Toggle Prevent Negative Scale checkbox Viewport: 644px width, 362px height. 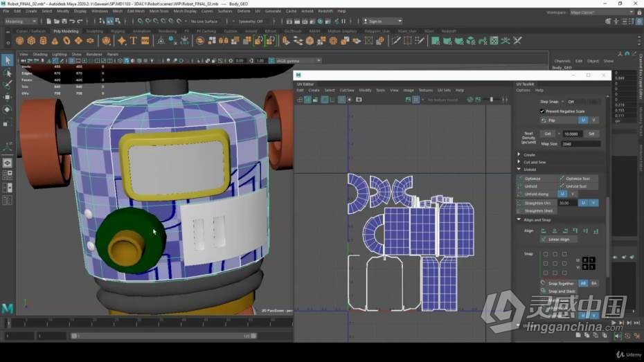[x=542, y=111]
